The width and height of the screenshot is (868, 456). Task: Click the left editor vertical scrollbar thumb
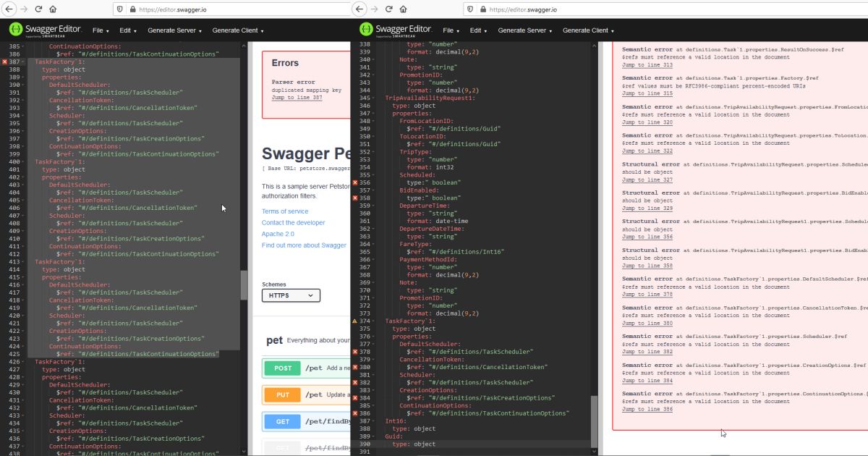244,285
